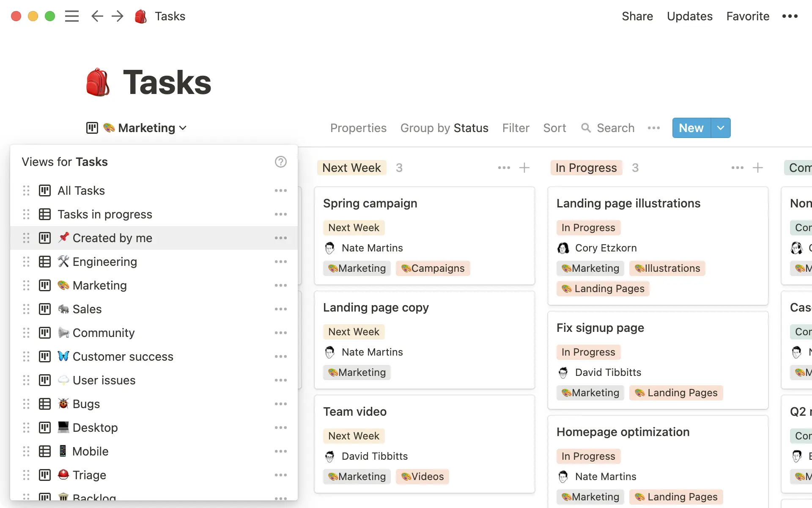
Task: Click the Campaigns tag on Spring campaign
Action: tap(433, 268)
